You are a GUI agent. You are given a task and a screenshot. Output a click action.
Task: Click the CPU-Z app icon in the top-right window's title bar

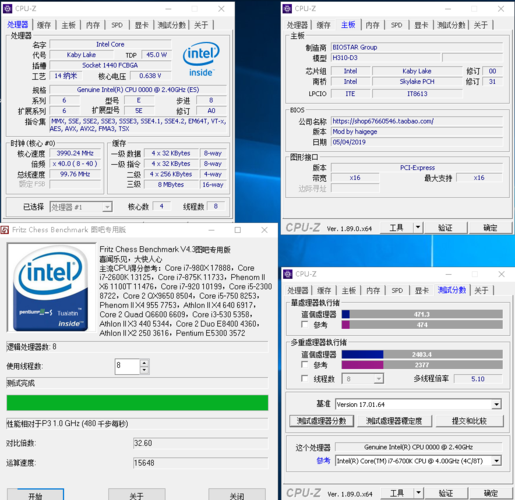[x=287, y=9]
